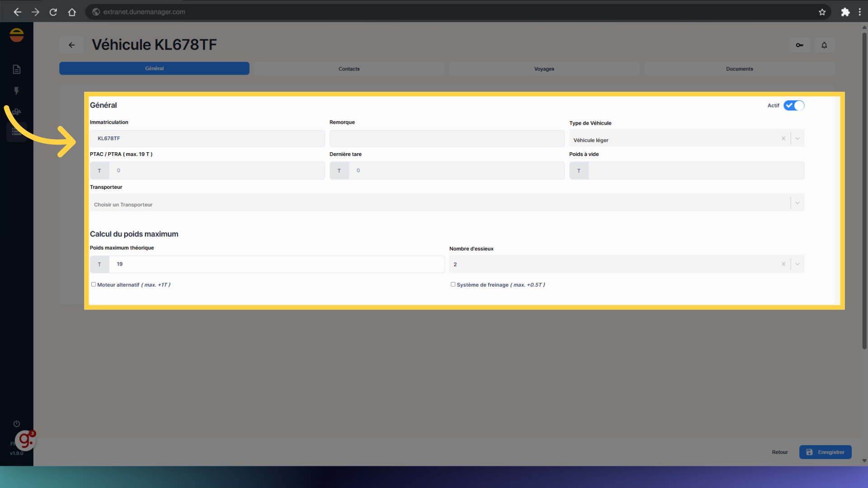Viewport: 868px width, 488px height.
Task: Click the document icon in sidebar
Action: (x=17, y=69)
